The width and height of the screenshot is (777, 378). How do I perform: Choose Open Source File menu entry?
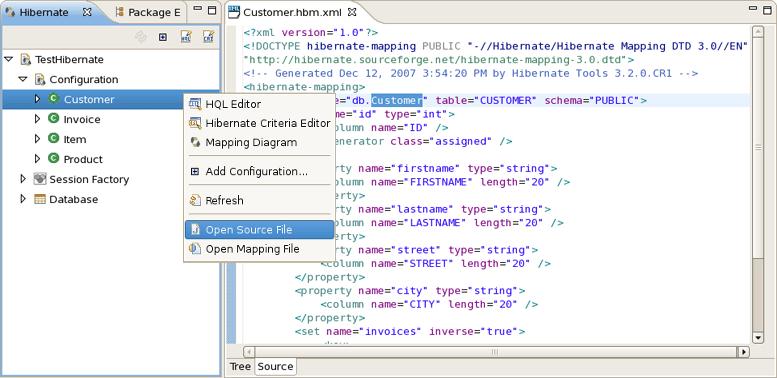pyautogui.click(x=259, y=230)
